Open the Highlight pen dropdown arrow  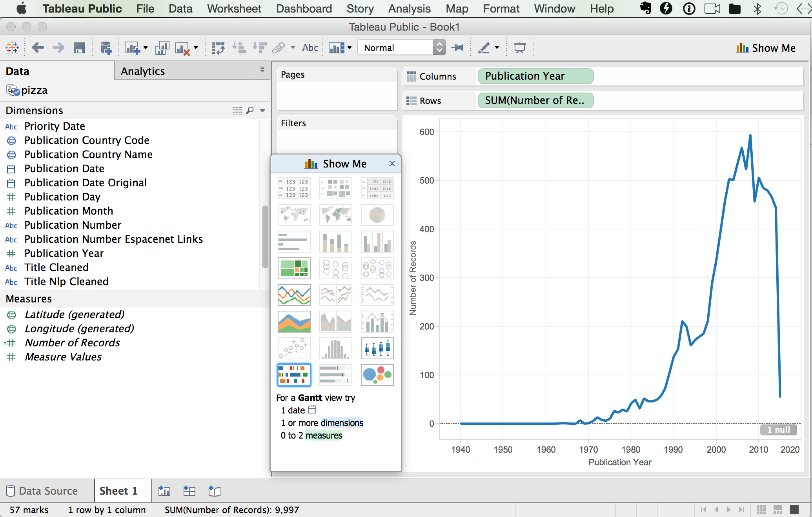tap(497, 48)
